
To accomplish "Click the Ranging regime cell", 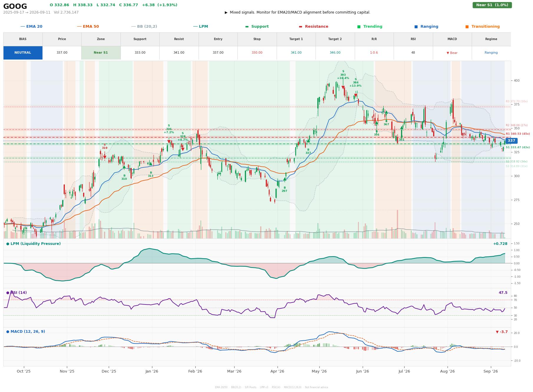I will point(491,53).
